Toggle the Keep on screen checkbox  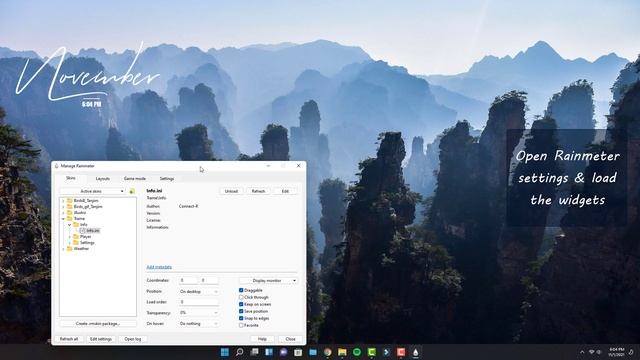(x=241, y=304)
